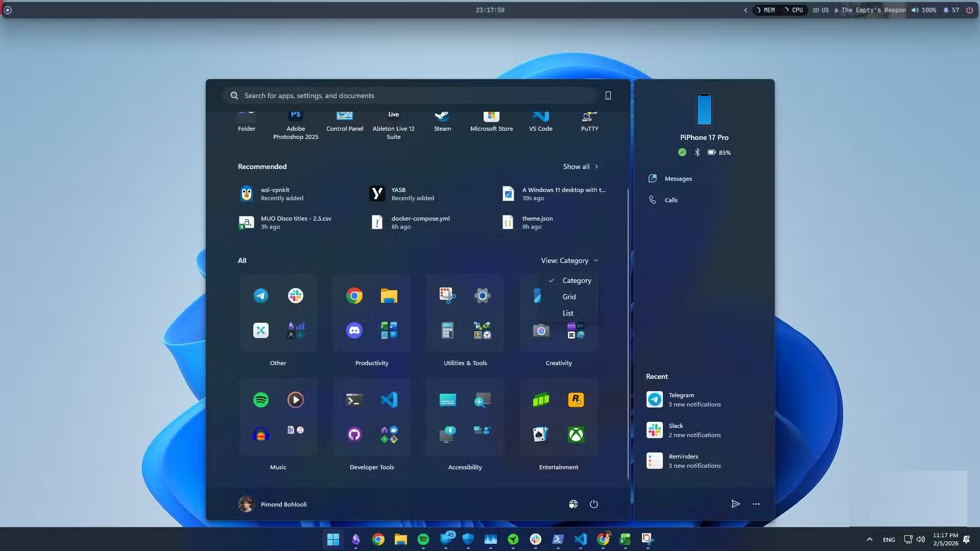The width and height of the screenshot is (980, 551).
Task: Open Calculator in Utilities & Tools
Action: click(x=447, y=330)
